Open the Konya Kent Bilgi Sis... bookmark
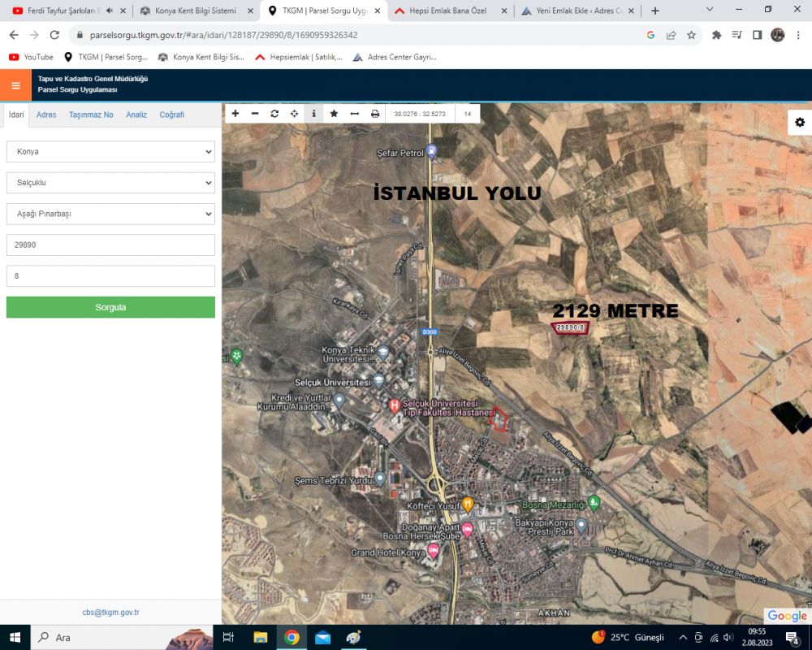 tap(201, 57)
